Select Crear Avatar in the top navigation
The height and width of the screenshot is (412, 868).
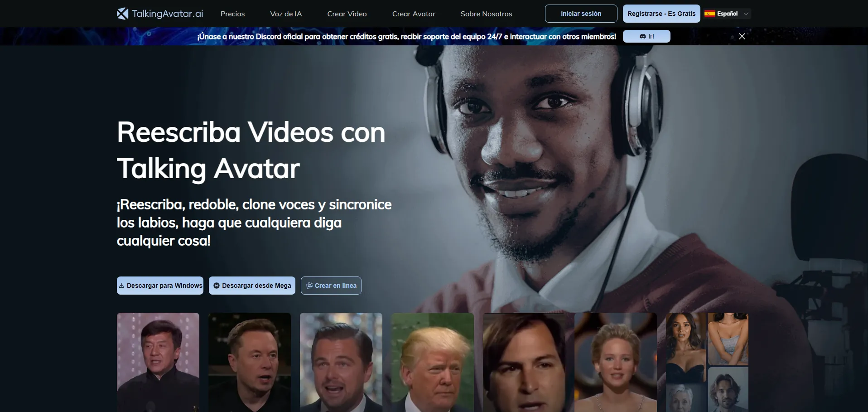coord(414,14)
